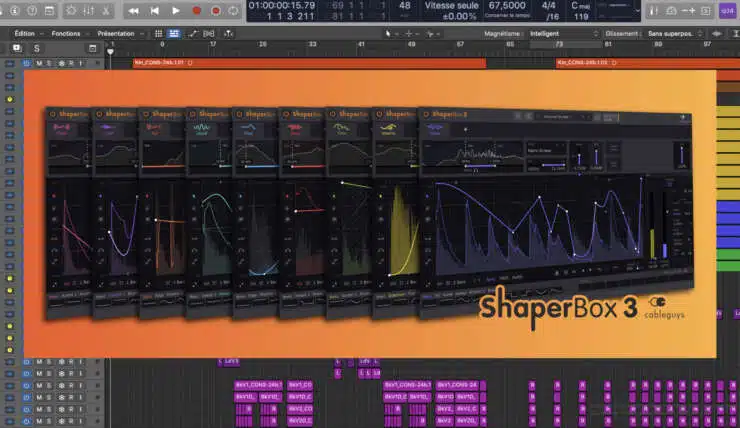Open the third click tool menu
The width and height of the screenshot is (740, 428).
431,34
